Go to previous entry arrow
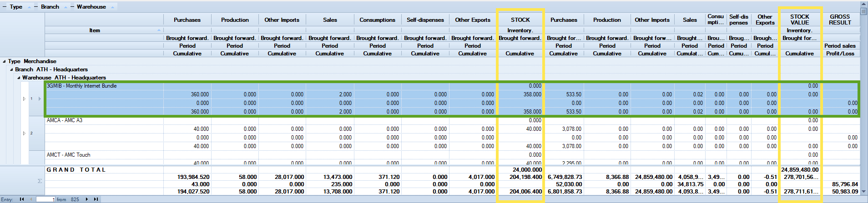The width and height of the screenshot is (868, 203). [31, 199]
